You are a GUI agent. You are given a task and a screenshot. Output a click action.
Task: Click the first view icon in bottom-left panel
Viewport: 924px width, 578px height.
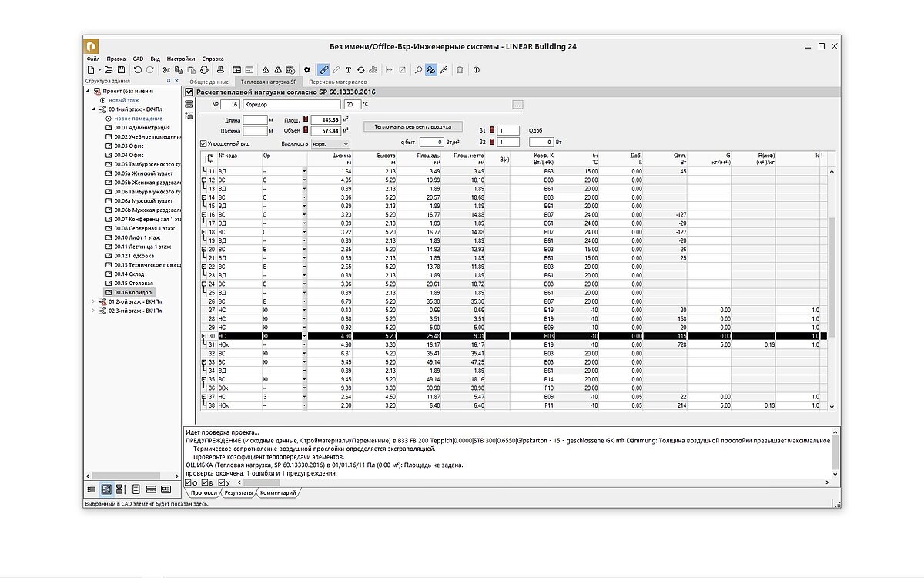[x=92, y=489]
